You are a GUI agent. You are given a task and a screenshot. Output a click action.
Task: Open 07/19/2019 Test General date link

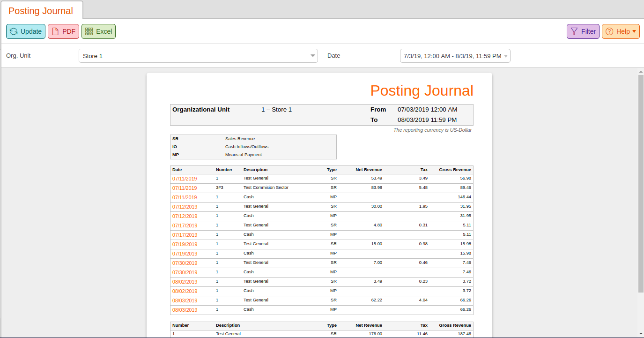point(185,244)
